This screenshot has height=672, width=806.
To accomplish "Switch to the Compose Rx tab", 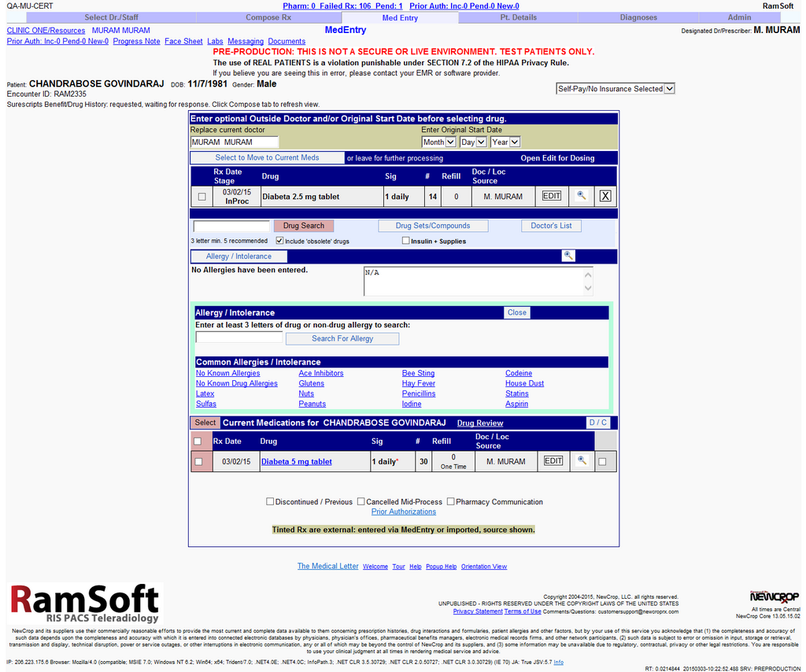I will [268, 17].
